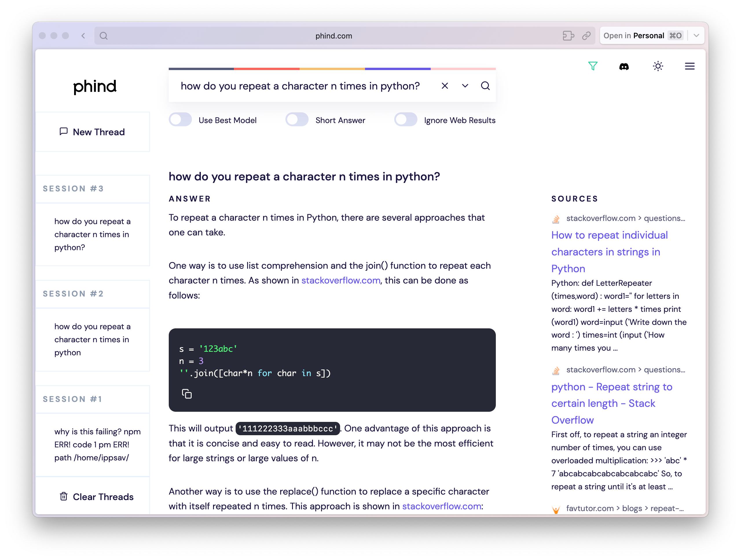Image resolution: width=741 pixels, height=560 pixels.
Task: Expand the search results dropdown arrow
Action: pos(465,87)
